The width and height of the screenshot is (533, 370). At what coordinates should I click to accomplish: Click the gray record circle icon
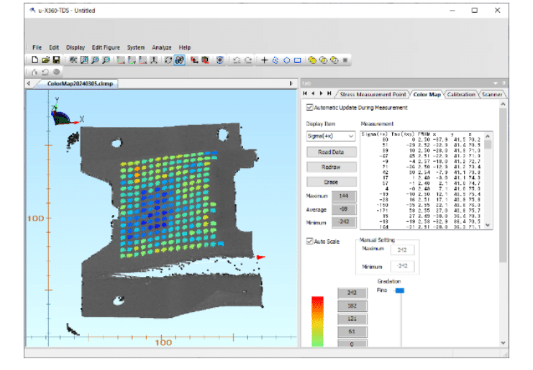point(56,72)
